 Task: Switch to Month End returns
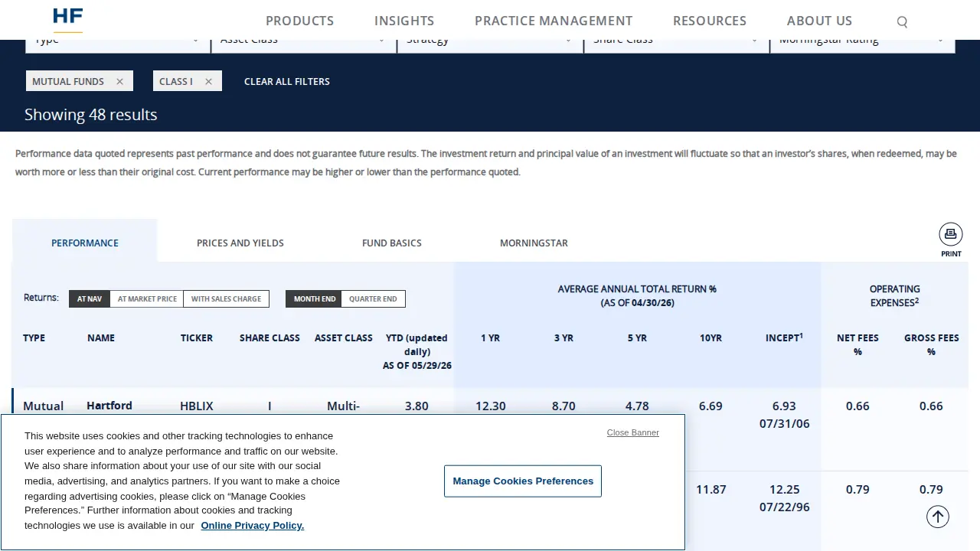tap(314, 298)
